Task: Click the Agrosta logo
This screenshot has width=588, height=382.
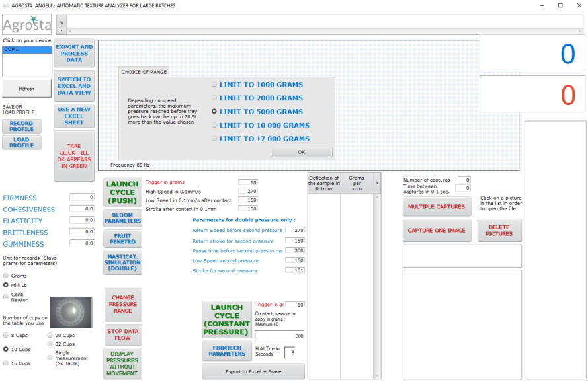Action: tap(27, 24)
